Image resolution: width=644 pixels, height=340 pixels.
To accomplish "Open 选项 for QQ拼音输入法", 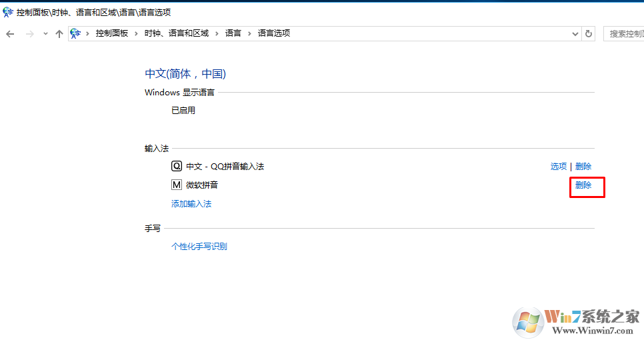I will [x=559, y=167].
